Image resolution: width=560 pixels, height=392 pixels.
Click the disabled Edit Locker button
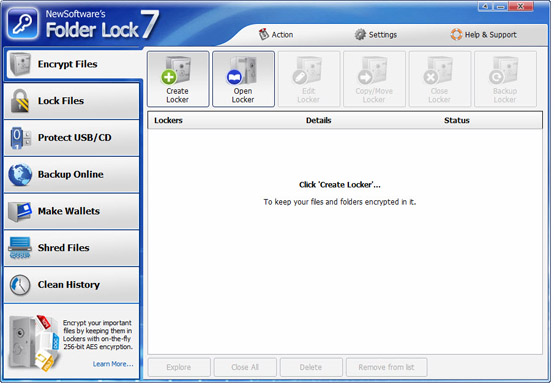(x=309, y=79)
